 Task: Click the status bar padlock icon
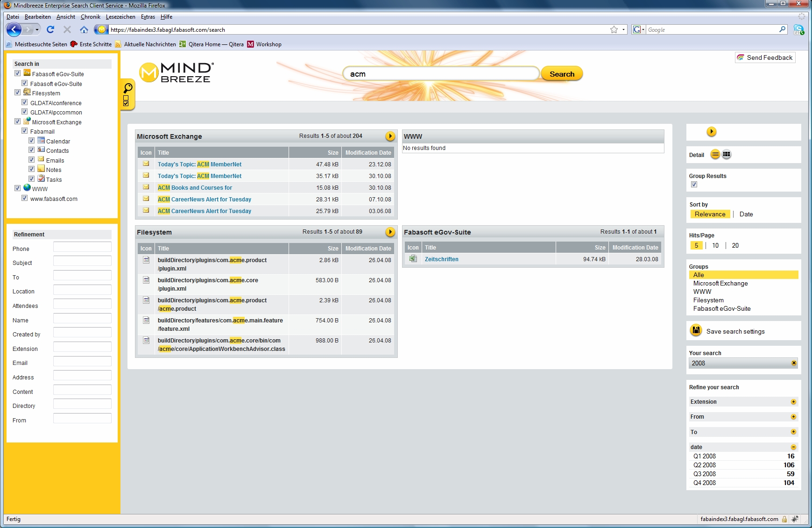pos(784,519)
